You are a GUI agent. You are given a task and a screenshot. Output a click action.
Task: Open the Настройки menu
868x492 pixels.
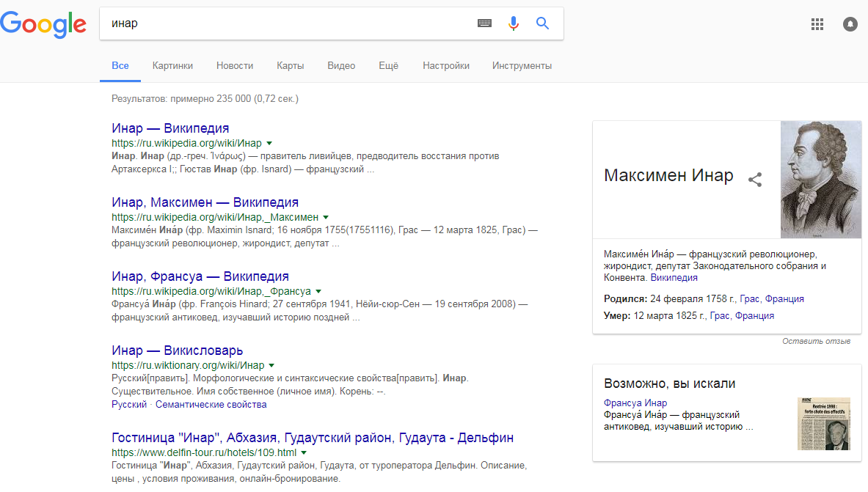point(446,66)
